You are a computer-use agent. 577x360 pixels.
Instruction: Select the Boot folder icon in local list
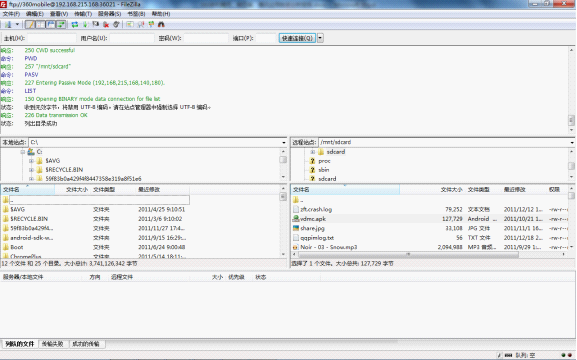point(6,247)
